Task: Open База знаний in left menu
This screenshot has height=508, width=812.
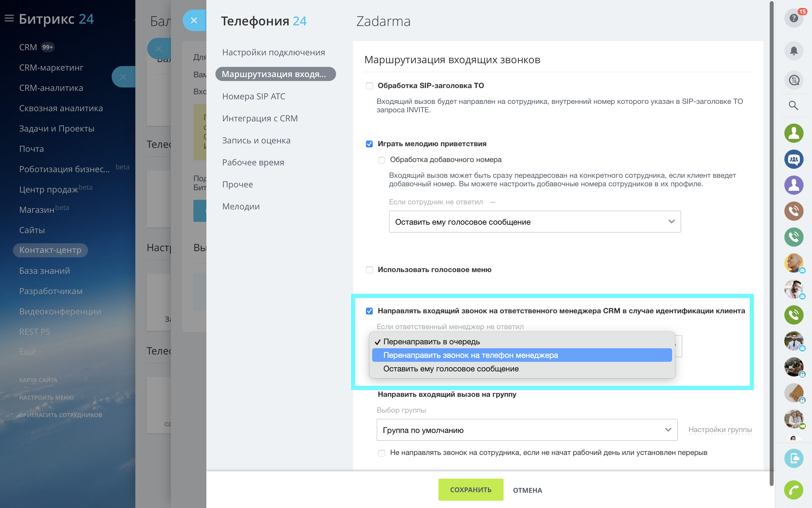Action: pos(45,271)
